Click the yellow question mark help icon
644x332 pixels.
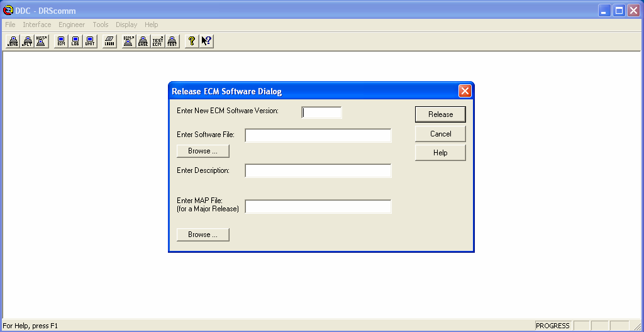coord(192,41)
